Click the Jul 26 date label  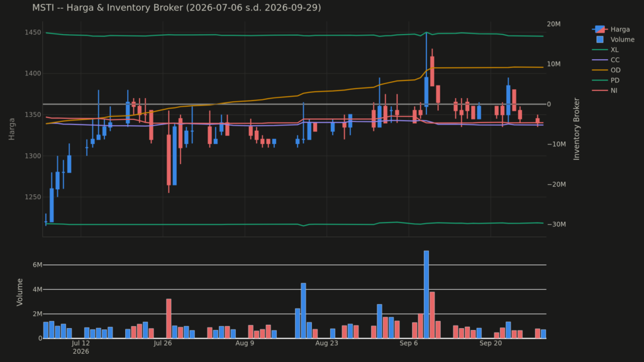[x=163, y=343]
